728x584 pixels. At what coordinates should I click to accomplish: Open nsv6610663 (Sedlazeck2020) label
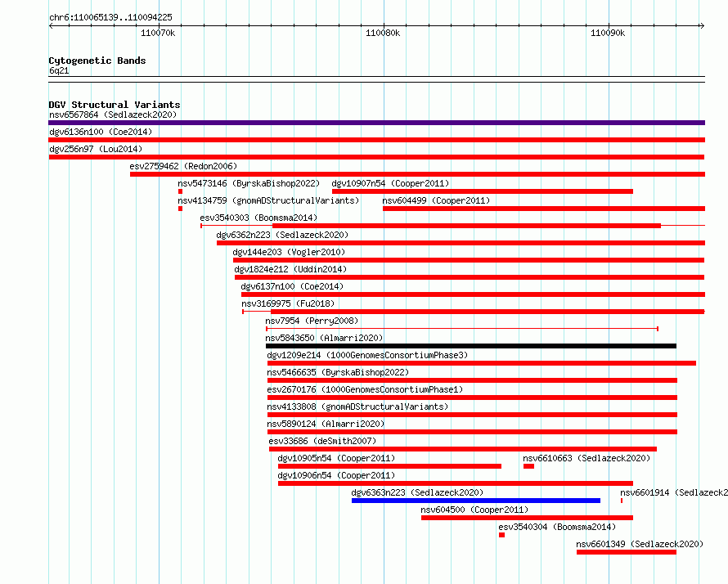[586, 458]
